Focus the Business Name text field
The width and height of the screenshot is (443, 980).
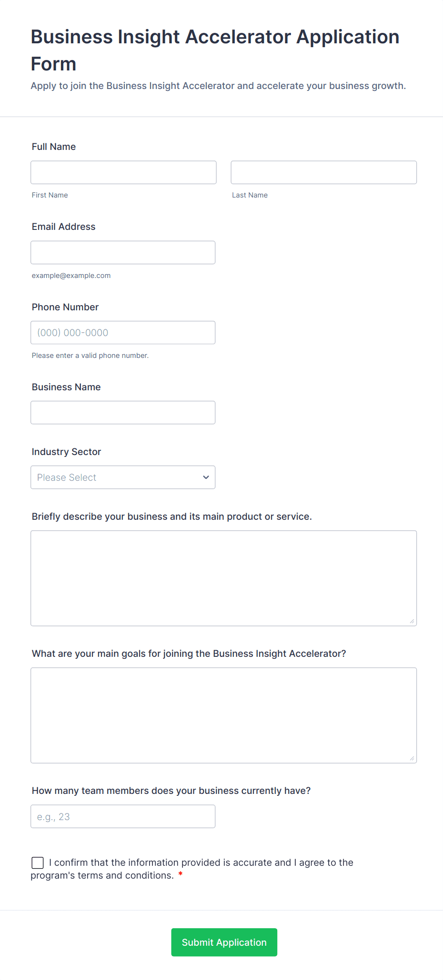click(123, 413)
